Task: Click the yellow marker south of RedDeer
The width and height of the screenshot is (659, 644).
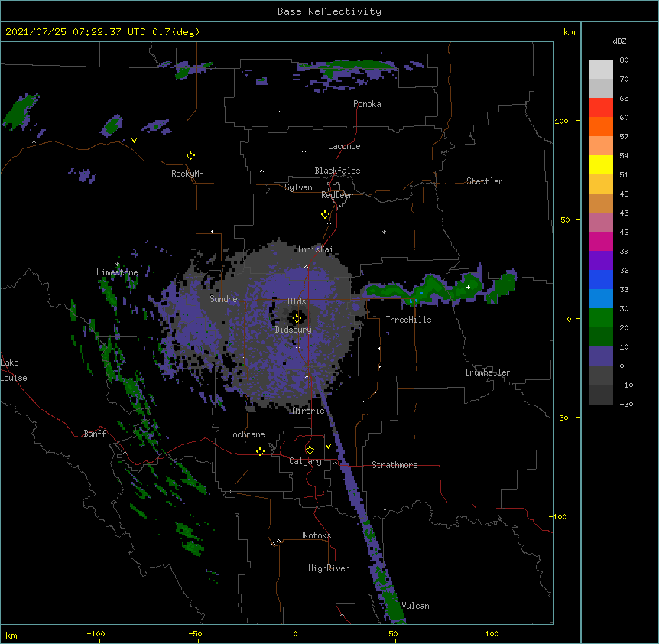Action: pos(326,215)
